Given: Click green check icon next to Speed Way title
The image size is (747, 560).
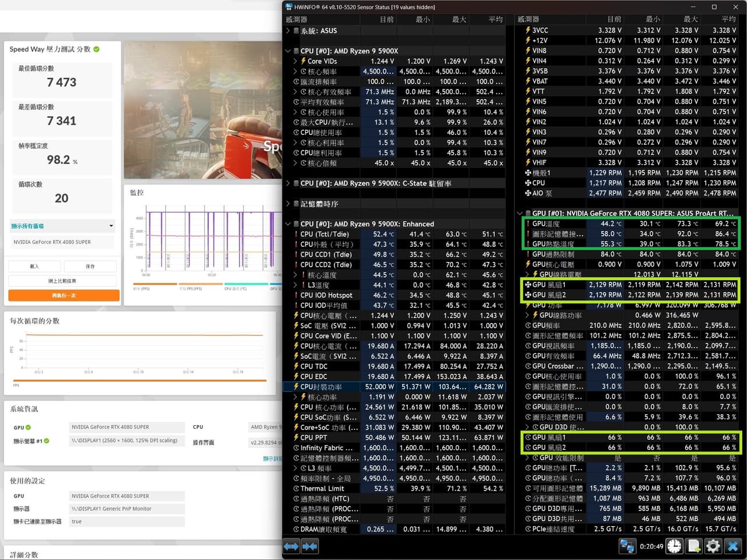Looking at the screenshot, I should (x=97, y=50).
